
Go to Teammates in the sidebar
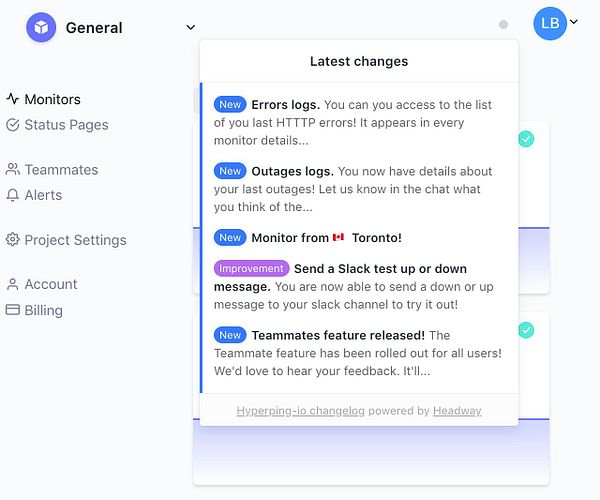[x=61, y=169]
